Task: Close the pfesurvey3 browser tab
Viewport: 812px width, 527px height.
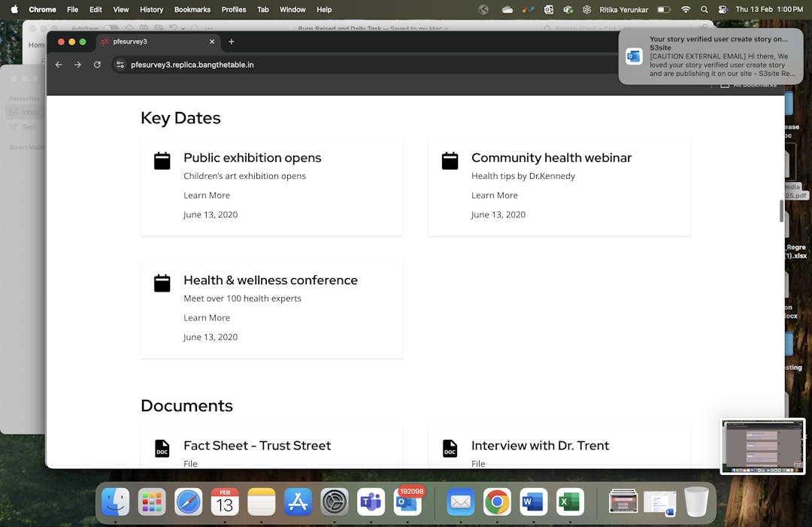Action: coord(212,42)
